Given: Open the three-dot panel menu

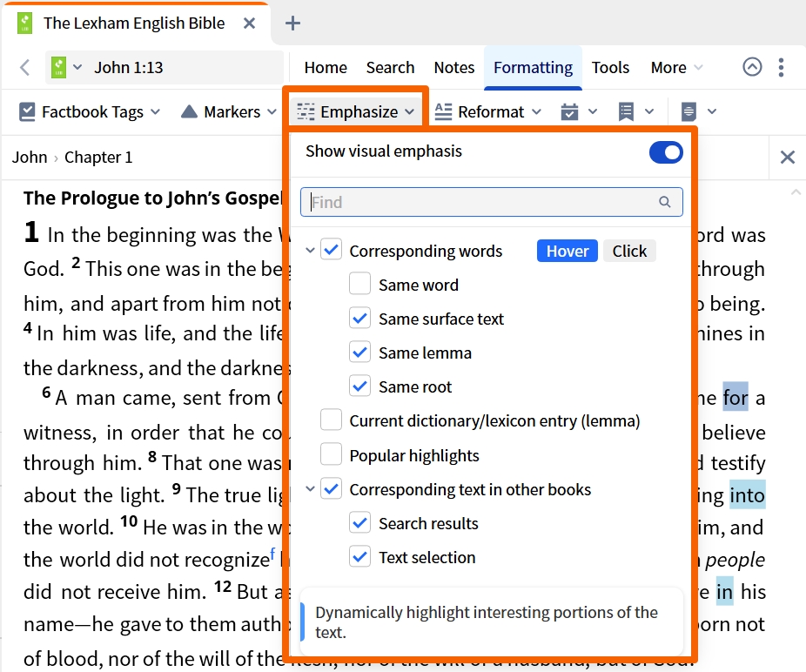Looking at the screenshot, I should [782, 67].
